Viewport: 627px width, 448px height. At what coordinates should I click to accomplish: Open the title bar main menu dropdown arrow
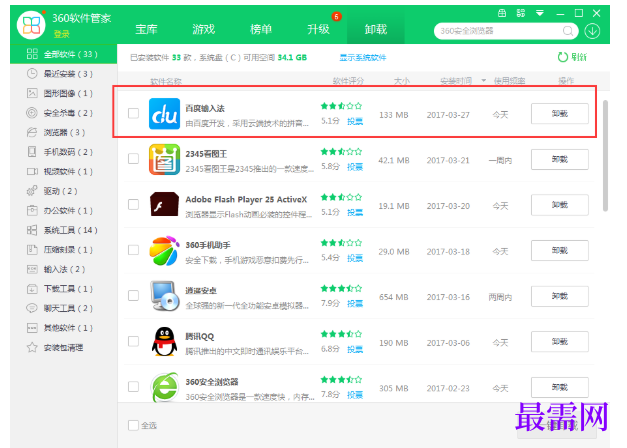540,13
